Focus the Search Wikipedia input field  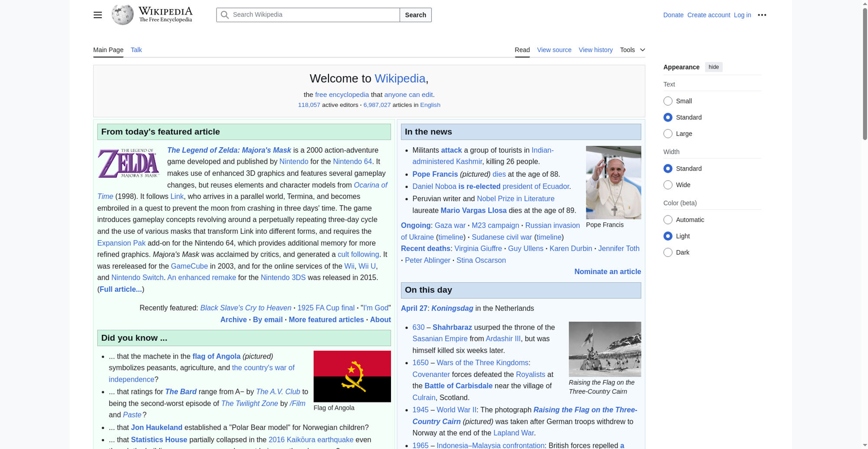pyautogui.click(x=308, y=15)
